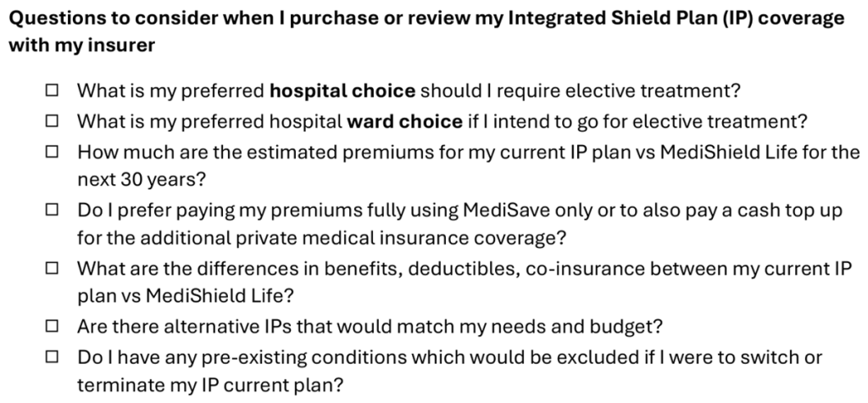Check the box for alternative IPs question
This screenshot has height=403, width=868.
pyautogui.click(x=52, y=327)
